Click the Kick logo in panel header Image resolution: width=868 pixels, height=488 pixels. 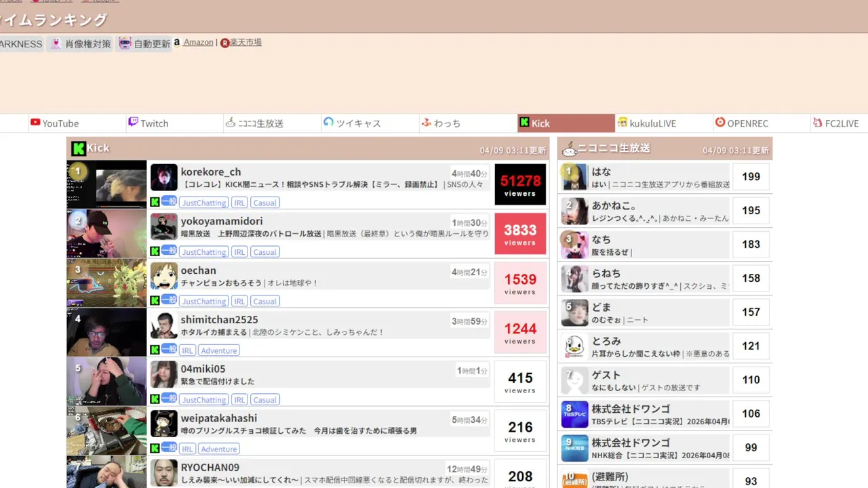point(79,148)
